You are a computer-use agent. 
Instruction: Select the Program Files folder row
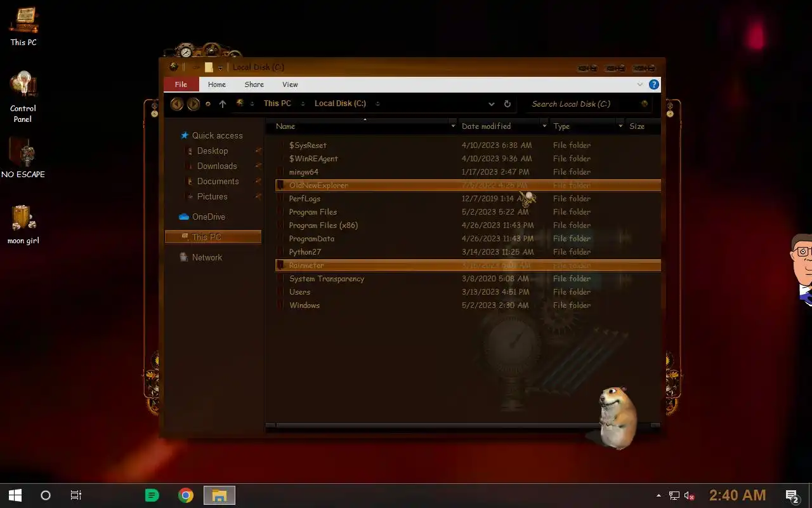[x=468, y=212]
